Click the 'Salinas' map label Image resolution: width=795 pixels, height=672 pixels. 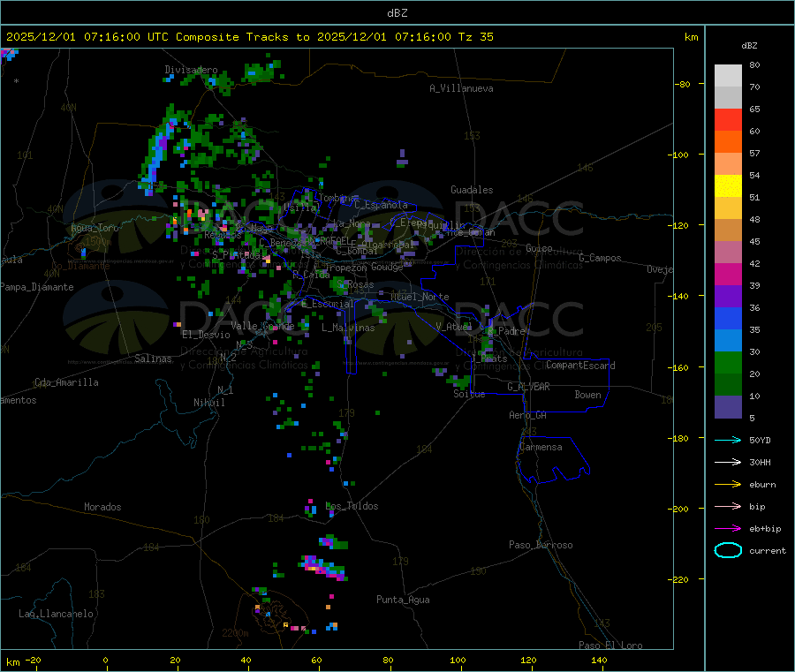pos(153,359)
